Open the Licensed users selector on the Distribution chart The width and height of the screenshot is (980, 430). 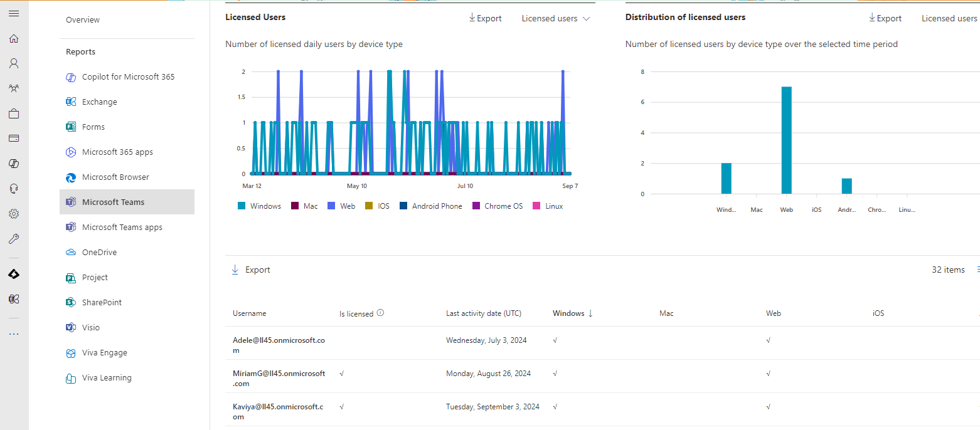pyautogui.click(x=949, y=18)
